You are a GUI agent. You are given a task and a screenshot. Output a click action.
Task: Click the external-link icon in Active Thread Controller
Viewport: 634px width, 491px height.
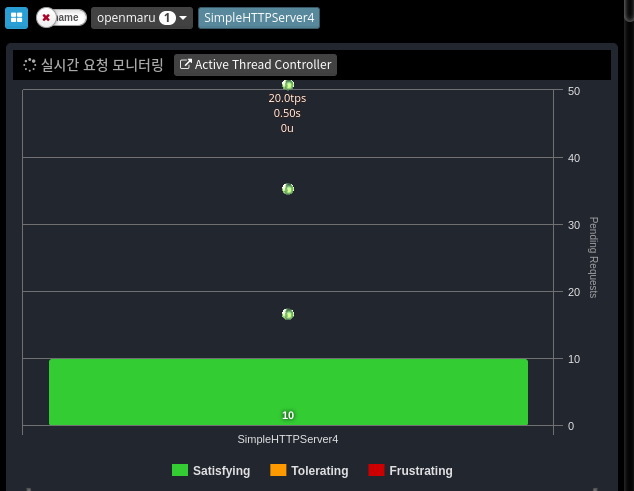[185, 65]
